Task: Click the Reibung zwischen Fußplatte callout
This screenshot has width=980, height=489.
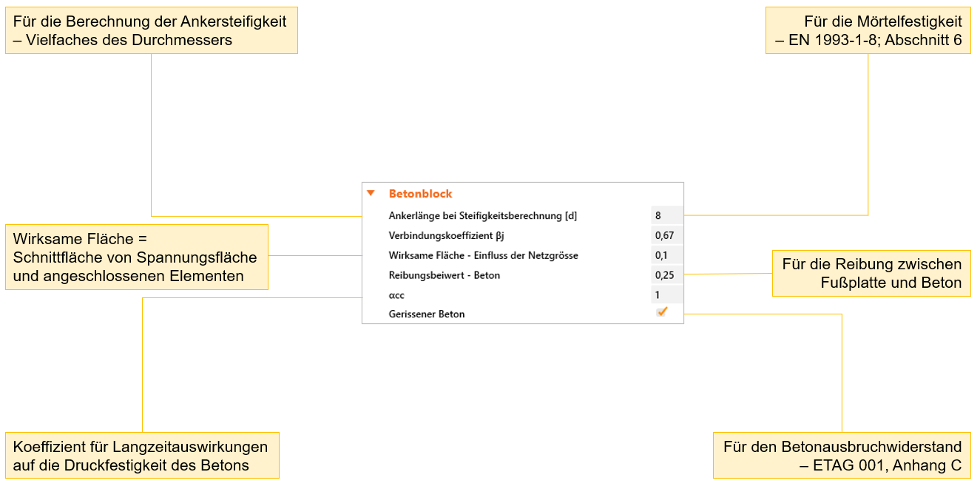Action: point(871,274)
